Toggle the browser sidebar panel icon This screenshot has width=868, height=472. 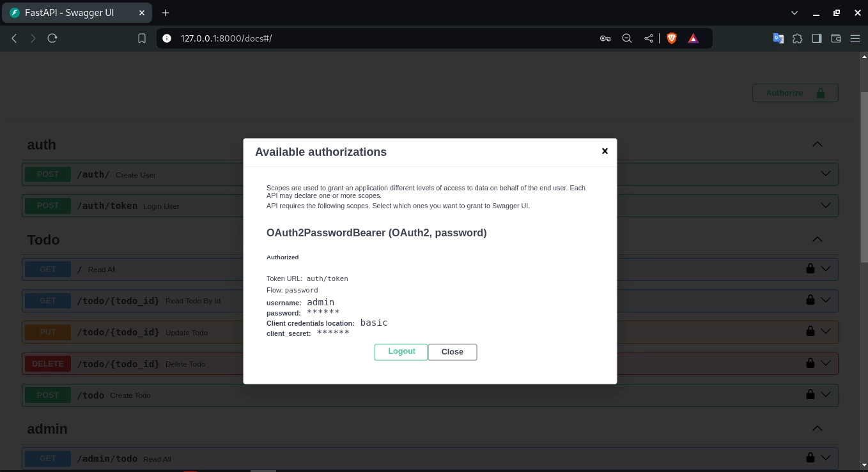[x=816, y=38]
